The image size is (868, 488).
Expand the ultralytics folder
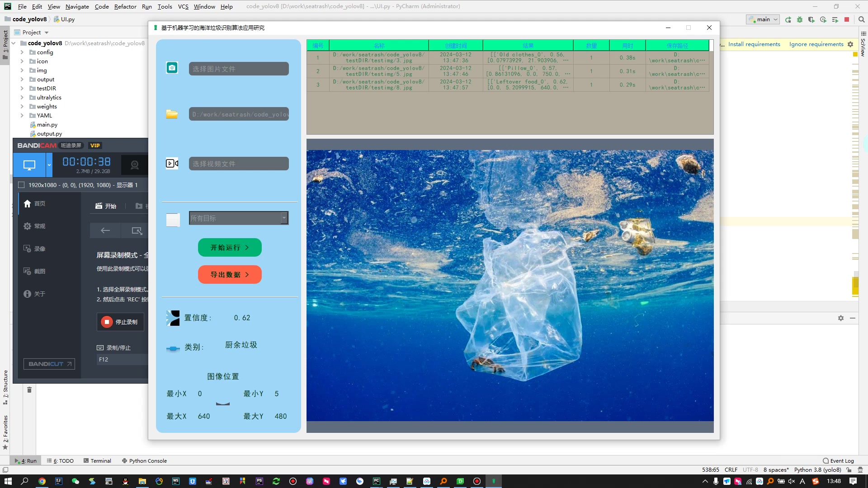pos(22,98)
